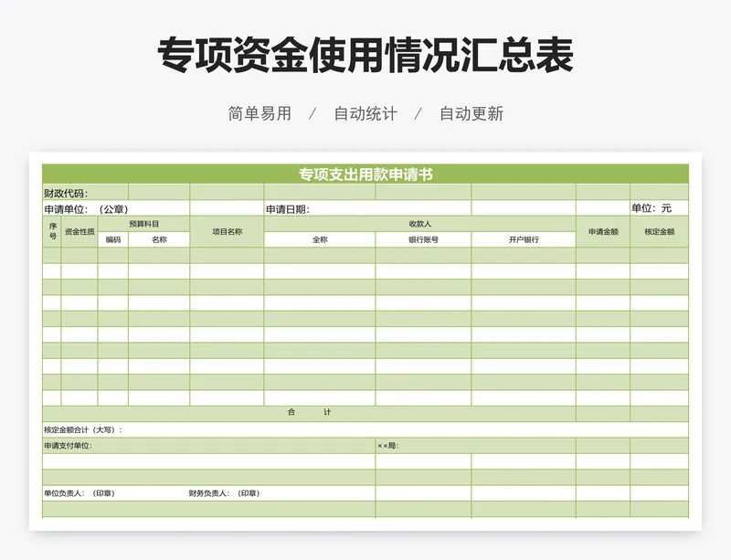Select the 序号 column header
Image resolution: width=731 pixels, height=560 pixels.
(x=52, y=231)
